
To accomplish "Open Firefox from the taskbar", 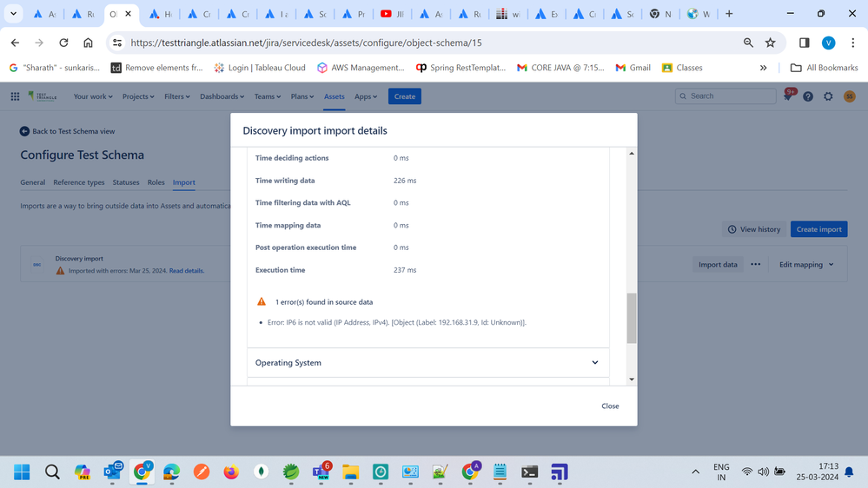I will (x=231, y=472).
